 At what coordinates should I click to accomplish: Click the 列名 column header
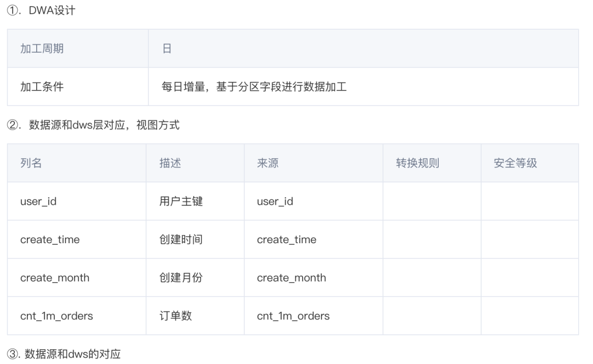[31, 163]
